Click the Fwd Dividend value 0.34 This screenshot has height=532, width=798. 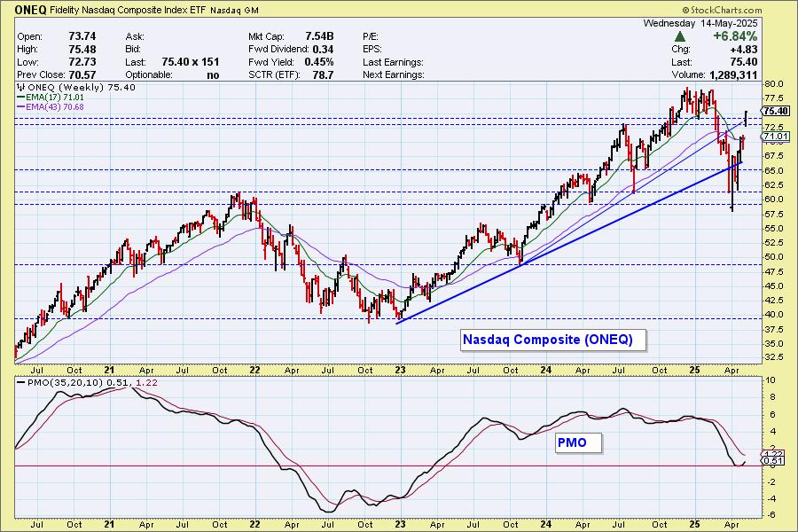coord(323,50)
